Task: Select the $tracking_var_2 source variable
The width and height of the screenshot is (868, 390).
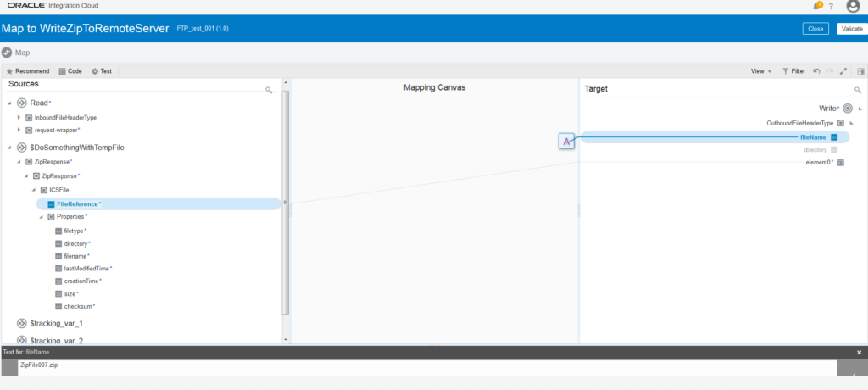Action: [56, 341]
